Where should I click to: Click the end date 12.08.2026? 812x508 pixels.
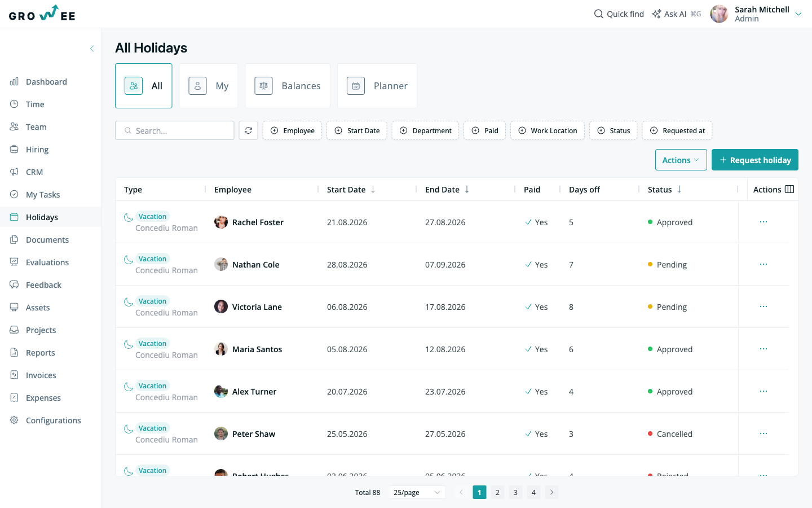(445, 349)
